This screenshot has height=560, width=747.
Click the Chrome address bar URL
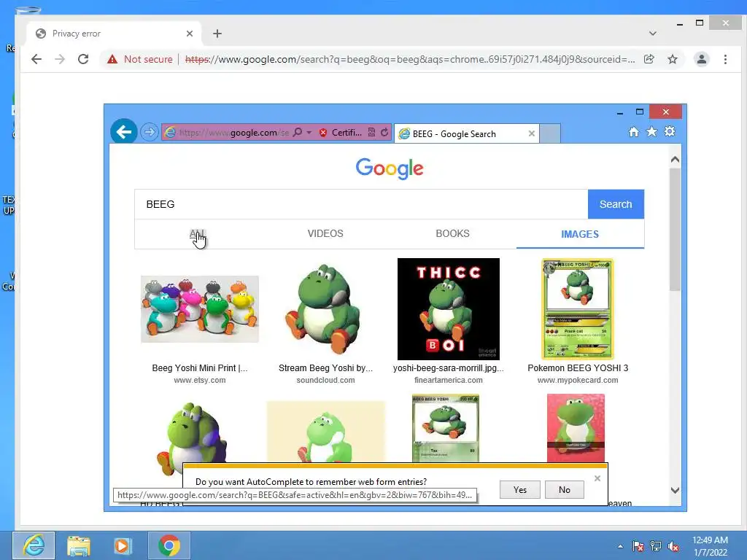(x=410, y=59)
